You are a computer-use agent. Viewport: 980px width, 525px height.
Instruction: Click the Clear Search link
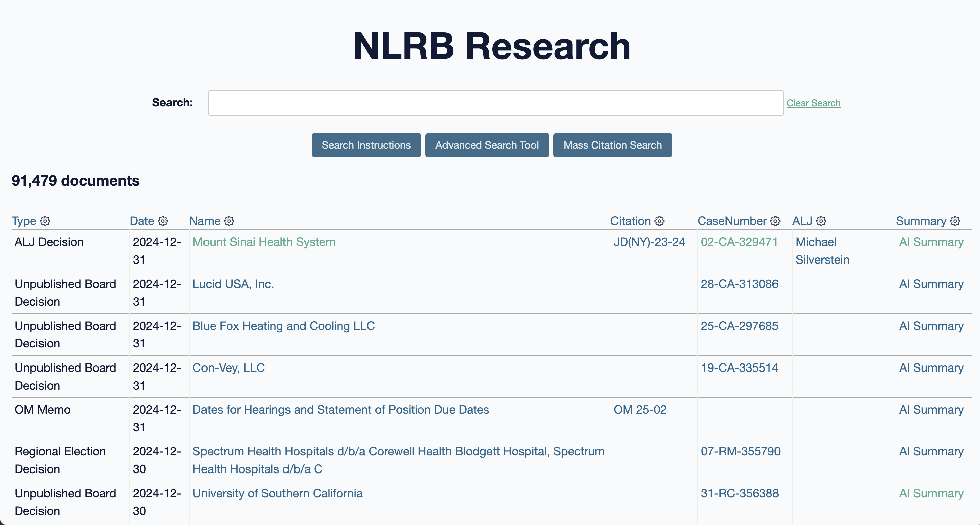tap(814, 103)
